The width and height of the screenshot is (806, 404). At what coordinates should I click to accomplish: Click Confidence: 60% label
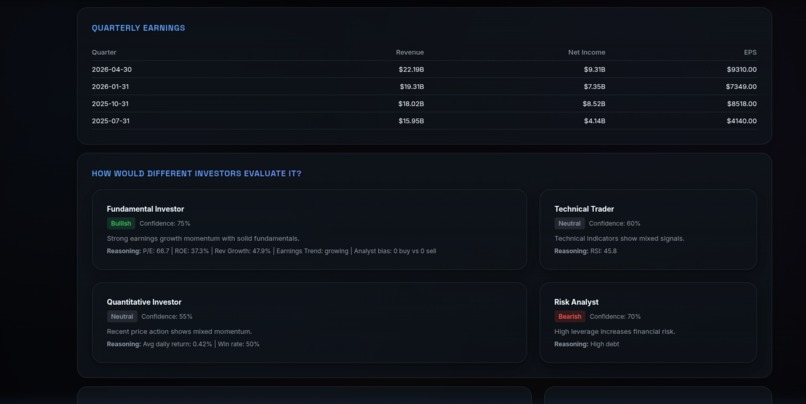pyautogui.click(x=614, y=224)
